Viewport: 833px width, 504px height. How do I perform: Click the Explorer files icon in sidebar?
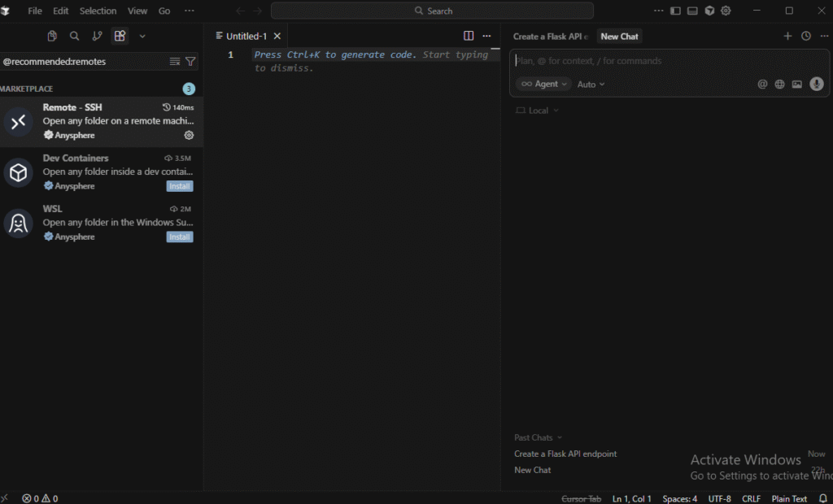pos(52,36)
